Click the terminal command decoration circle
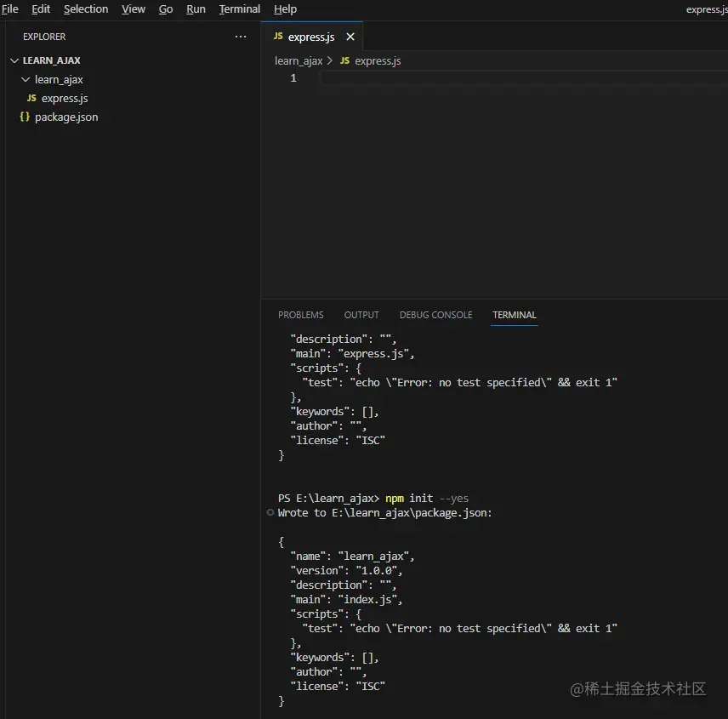This screenshot has width=728, height=719. 270,512
